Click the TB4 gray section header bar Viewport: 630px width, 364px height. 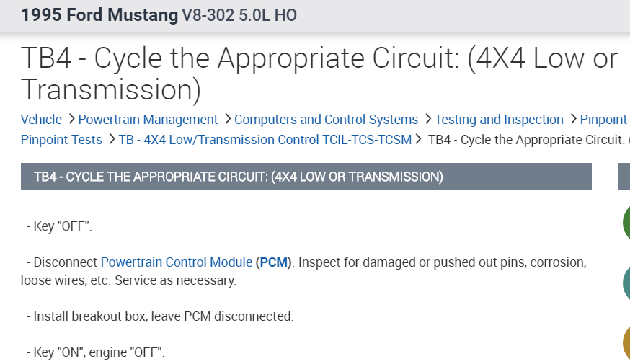point(306,177)
